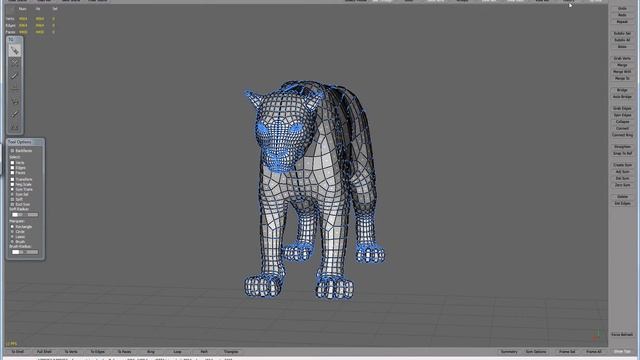Click the Delete button in right panel
The height and width of the screenshot is (360, 640).
click(x=622, y=197)
